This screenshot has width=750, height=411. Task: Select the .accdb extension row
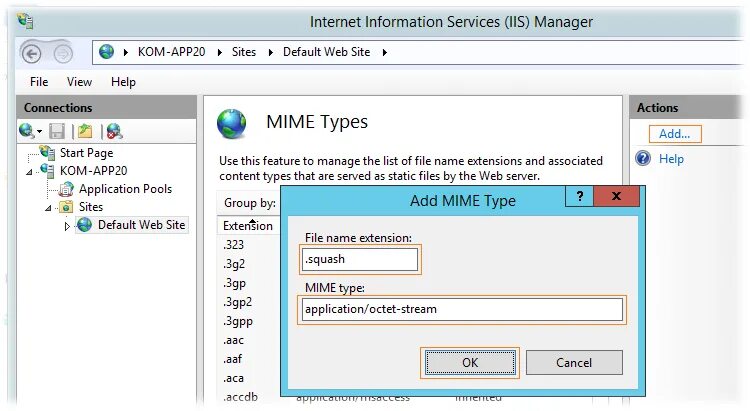click(240, 397)
